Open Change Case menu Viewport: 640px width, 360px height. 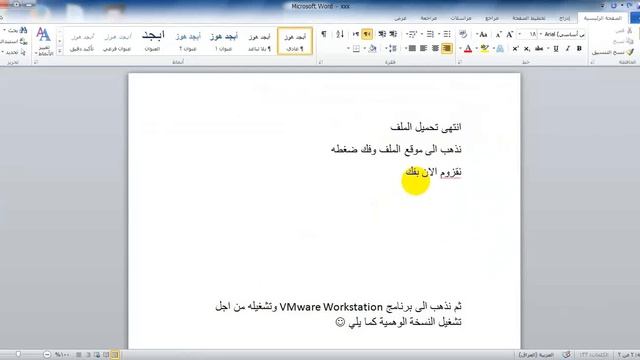click(482, 35)
